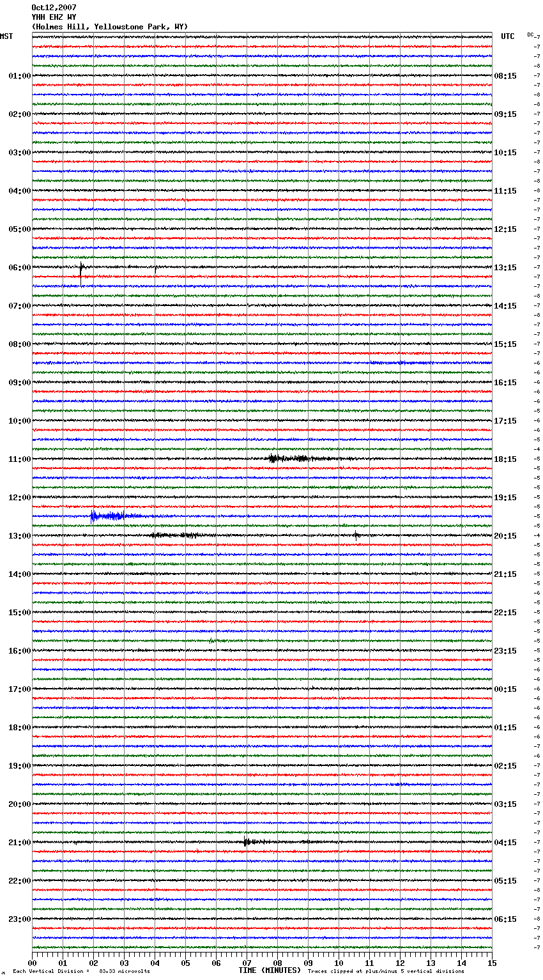Select the station code YHH EHZ WY
This screenshot has width=543, height=980.
(x=54, y=17)
